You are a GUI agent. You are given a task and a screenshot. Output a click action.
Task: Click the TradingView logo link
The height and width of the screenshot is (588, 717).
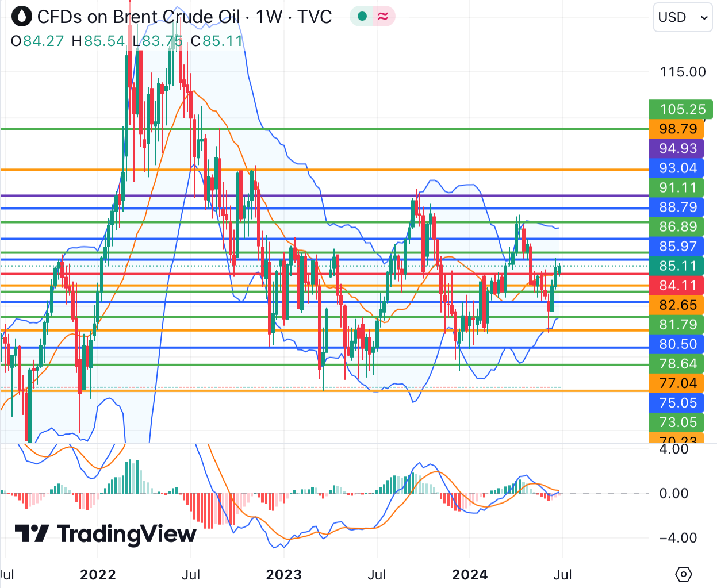[106, 534]
